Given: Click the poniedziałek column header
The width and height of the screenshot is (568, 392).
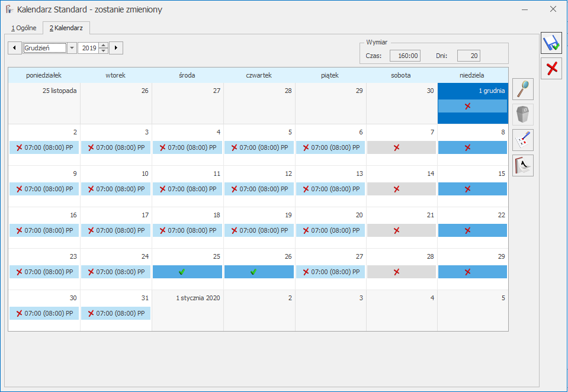Looking at the screenshot, I should point(44,75).
